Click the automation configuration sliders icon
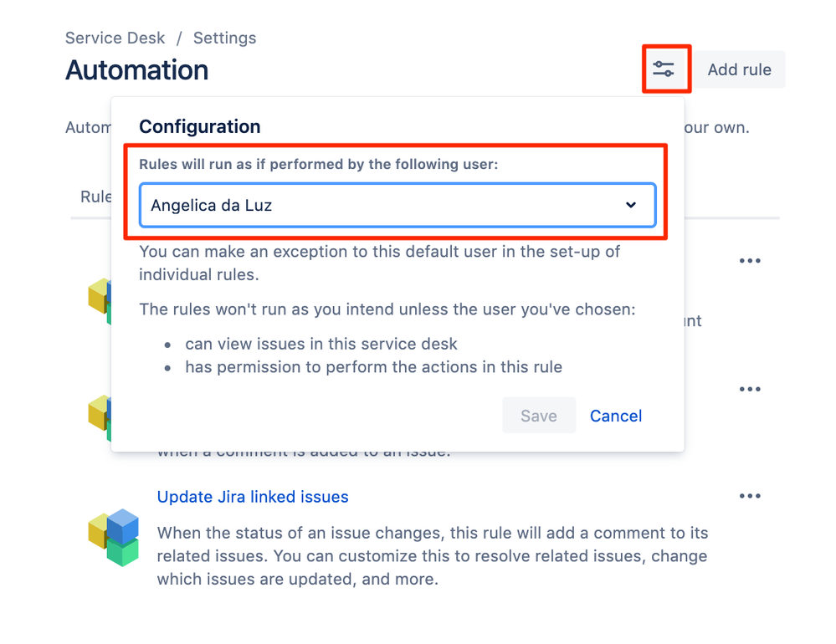Screen dimensions: 836x644 [665, 69]
